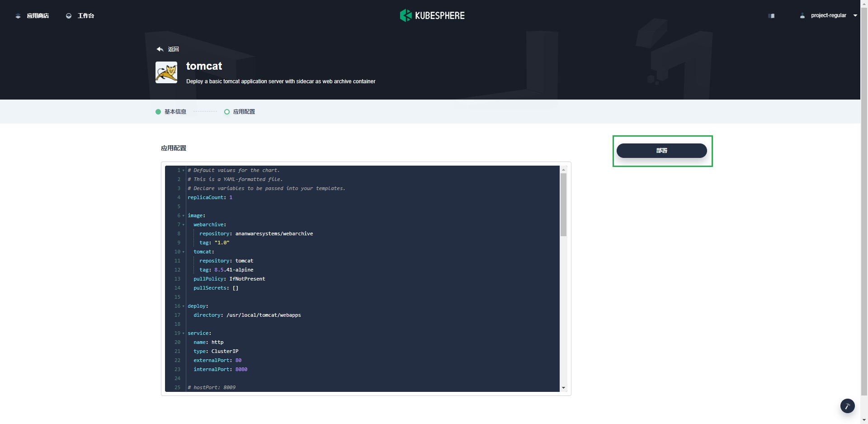Collapse the tomcat block at line 10
868x424 pixels.
[183, 252]
